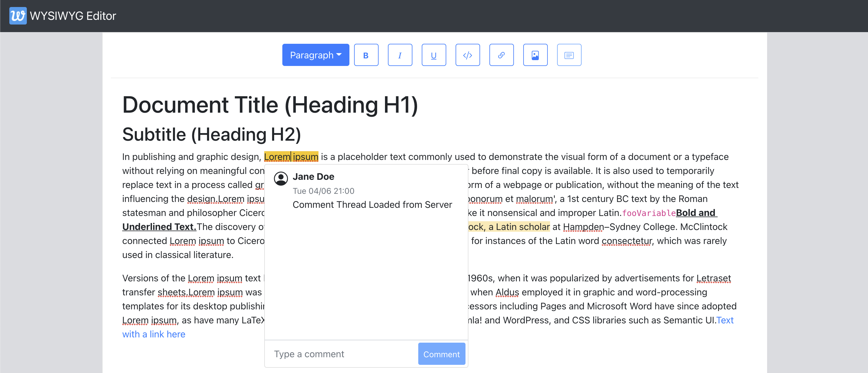Click the 'Underlined Text.' bold text
The image size is (868, 373).
click(x=159, y=227)
